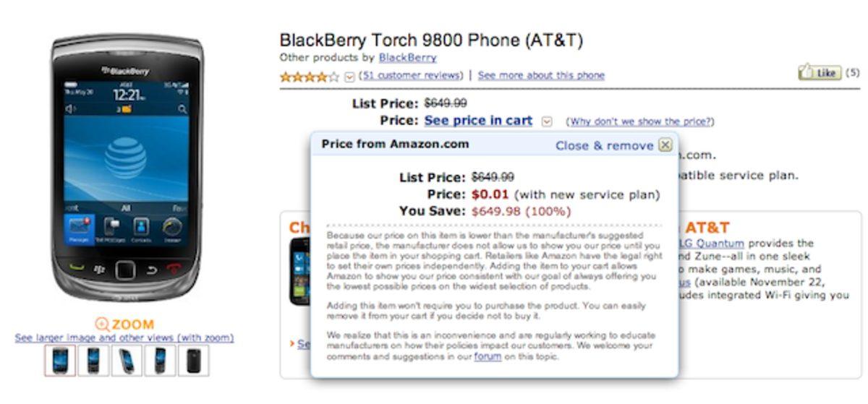Open the Why don't we show the price link
The height and width of the screenshot is (404, 868).
click(x=639, y=121)
